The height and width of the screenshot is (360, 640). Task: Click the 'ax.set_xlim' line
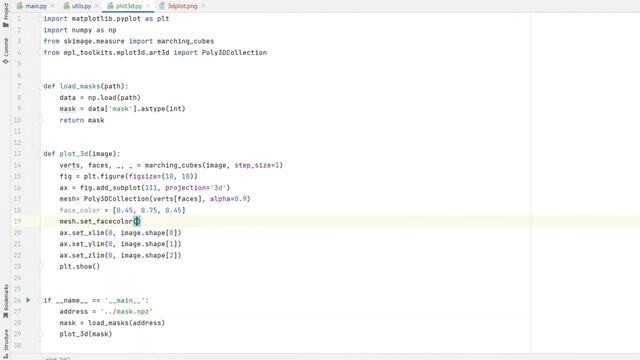120,233
